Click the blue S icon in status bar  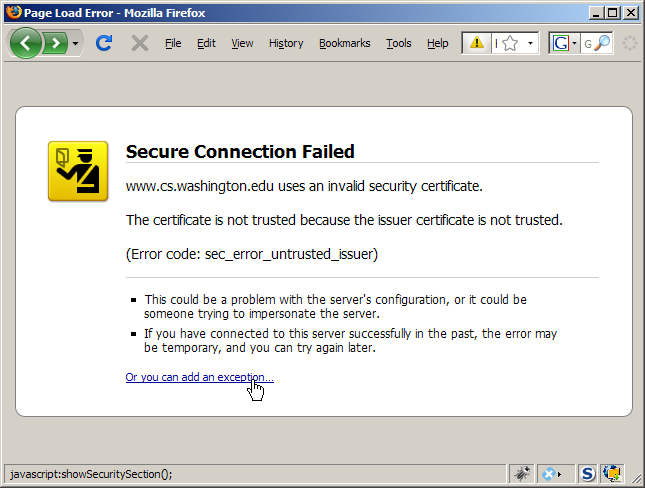point(588,473)
